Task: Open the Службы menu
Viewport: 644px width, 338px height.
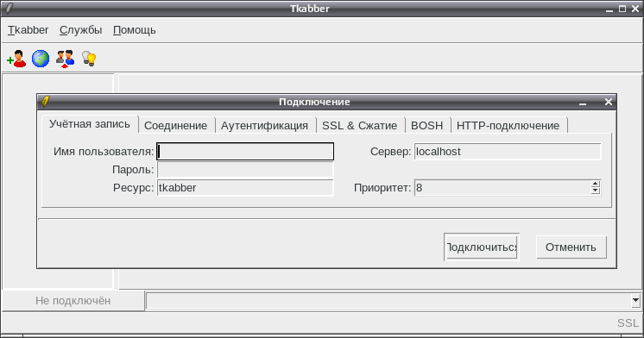Action: (x=80, y=30)
